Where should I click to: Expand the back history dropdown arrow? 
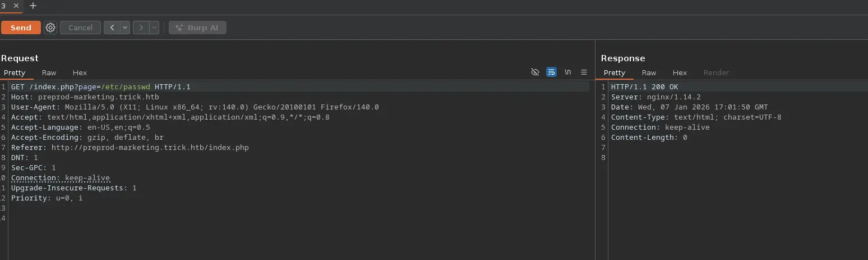pyautogui.click(x=125, y=28)
